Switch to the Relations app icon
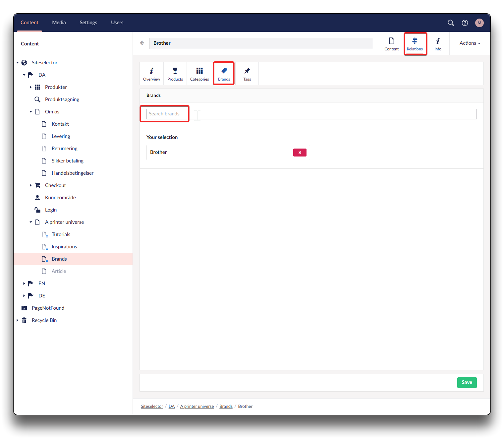The width and height of the screenshot is (504, 439). 415,44
